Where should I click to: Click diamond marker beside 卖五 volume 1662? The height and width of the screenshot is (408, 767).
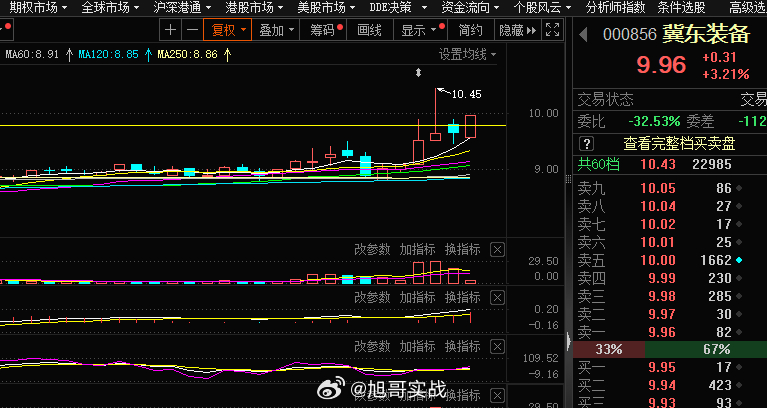click(x=739, y=260)
